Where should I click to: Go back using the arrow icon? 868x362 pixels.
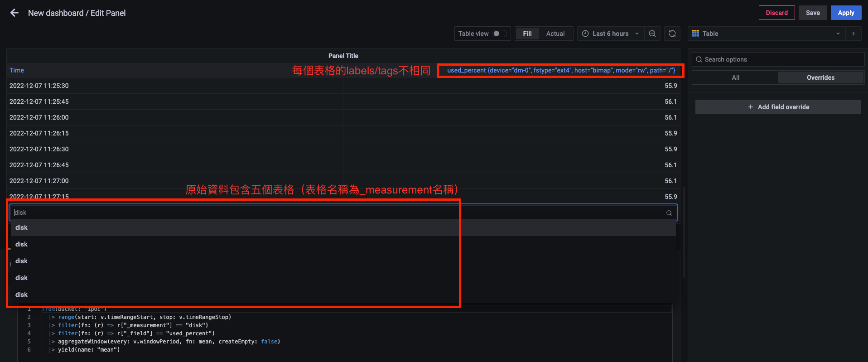click(14, 13)
